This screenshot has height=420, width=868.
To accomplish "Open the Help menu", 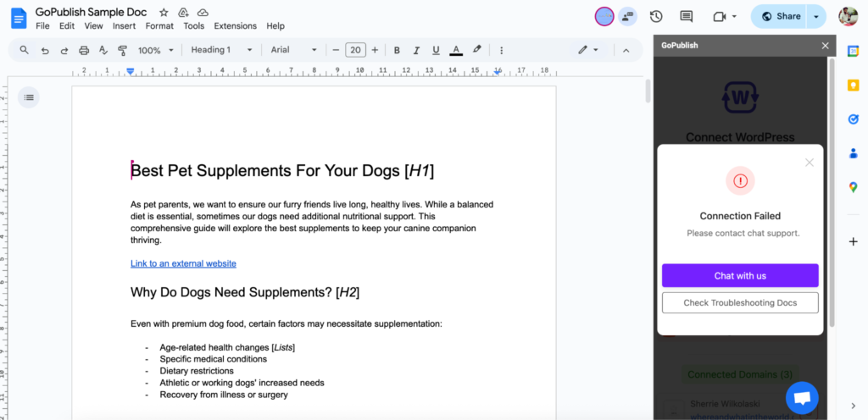I will pos(275,26).
